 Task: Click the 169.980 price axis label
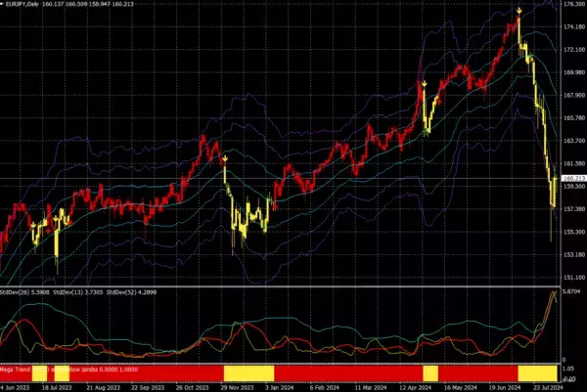pyautogui.click(x=572, y=71)
